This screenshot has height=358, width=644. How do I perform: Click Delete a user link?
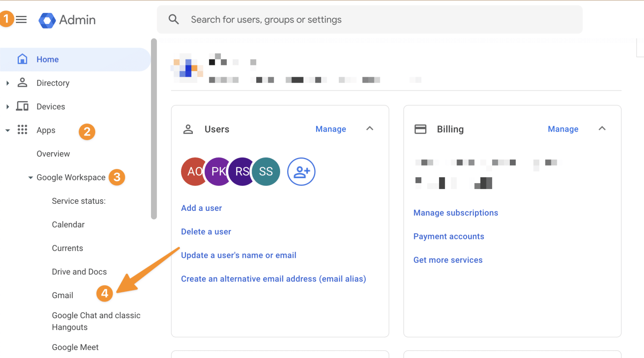206,231
